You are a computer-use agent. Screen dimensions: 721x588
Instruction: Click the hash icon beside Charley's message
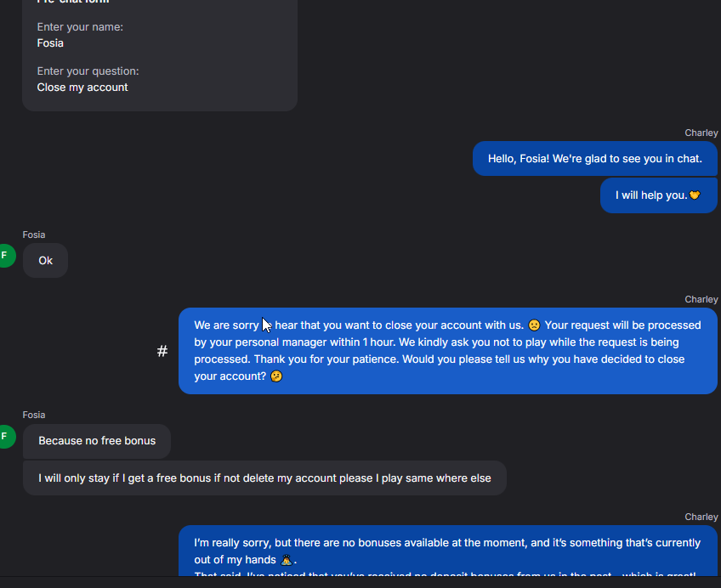(x=162, y=351)
